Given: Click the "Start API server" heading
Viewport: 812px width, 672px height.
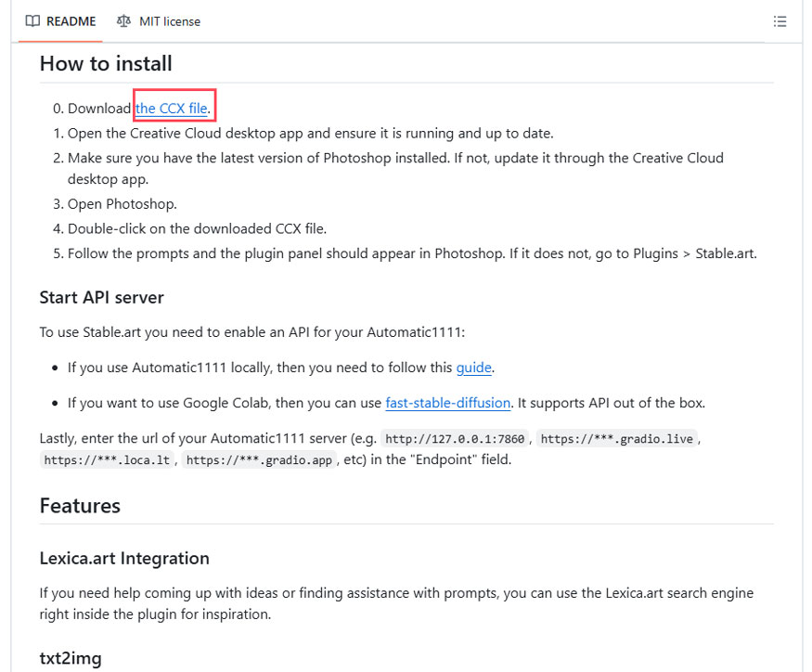Looking at the screenshot, I should point(101,298).
